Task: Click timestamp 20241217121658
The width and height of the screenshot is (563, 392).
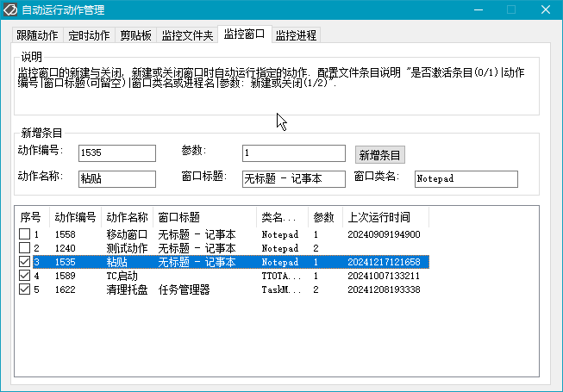Action: tap(384, 262)
